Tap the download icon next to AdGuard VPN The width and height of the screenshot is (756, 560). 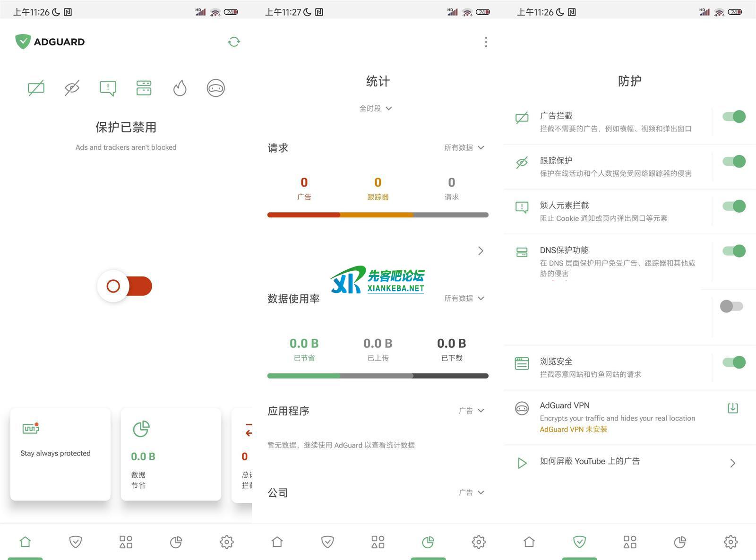point(732,408)
